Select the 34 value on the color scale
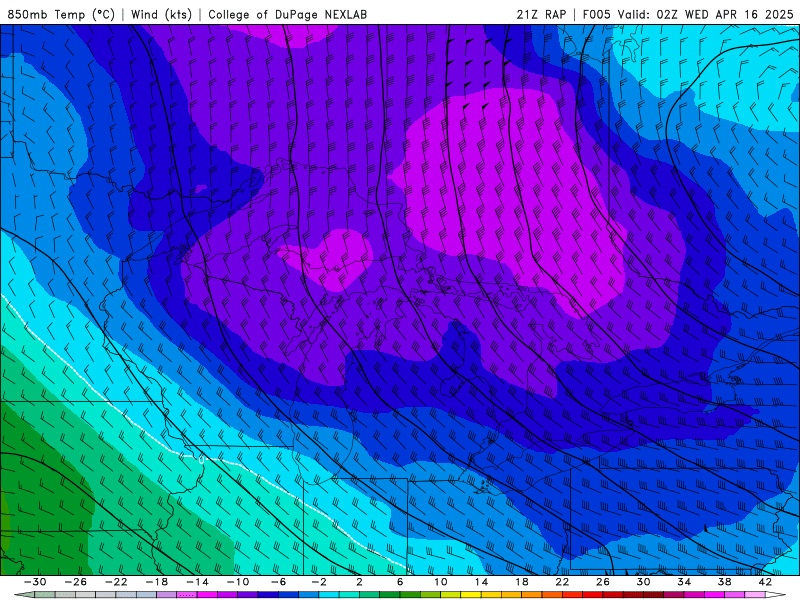This screenshot has height=600, width=800. tap(684, 582)
